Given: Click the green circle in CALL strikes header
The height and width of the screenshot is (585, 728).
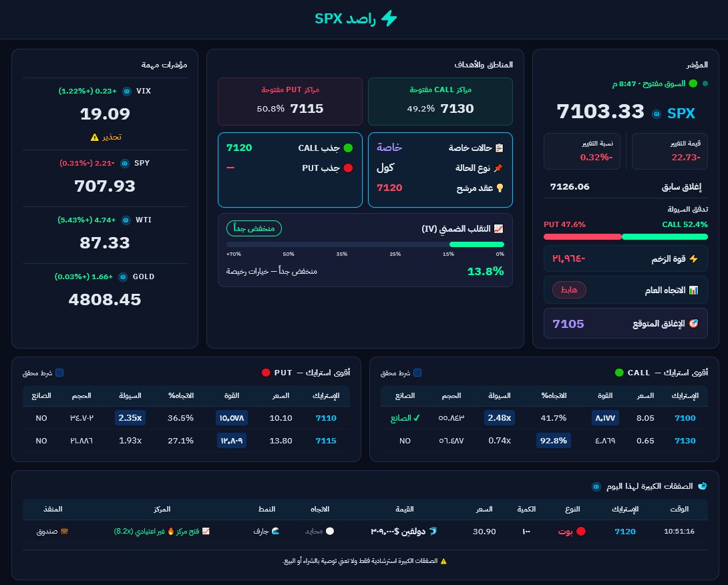Looking at the screenshot, I should click(619, 373).
